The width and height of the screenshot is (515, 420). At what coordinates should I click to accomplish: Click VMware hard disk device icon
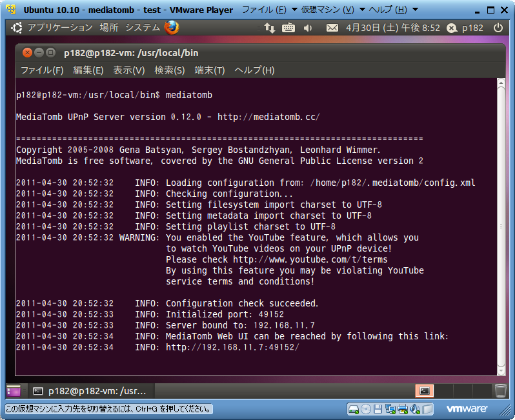tap(354, 409)
